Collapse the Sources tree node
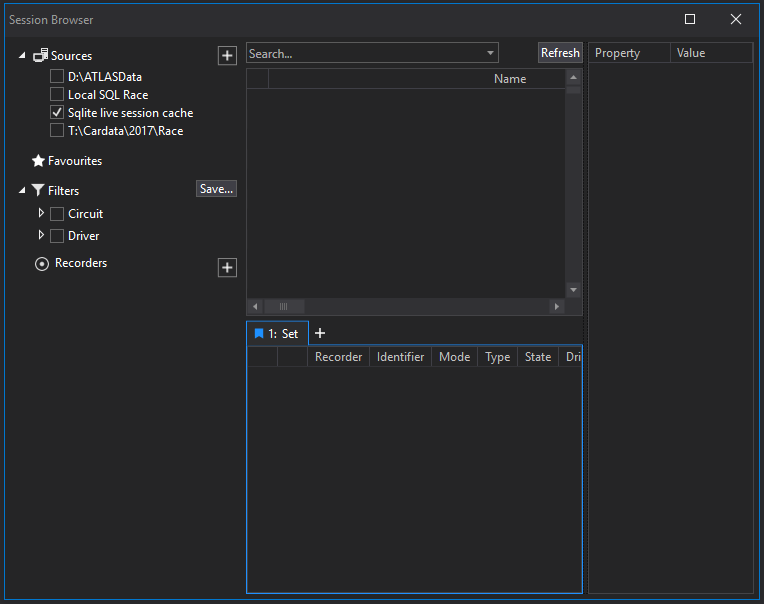The image size is (764, 604). pyautogui.click(x=22, y=56)
